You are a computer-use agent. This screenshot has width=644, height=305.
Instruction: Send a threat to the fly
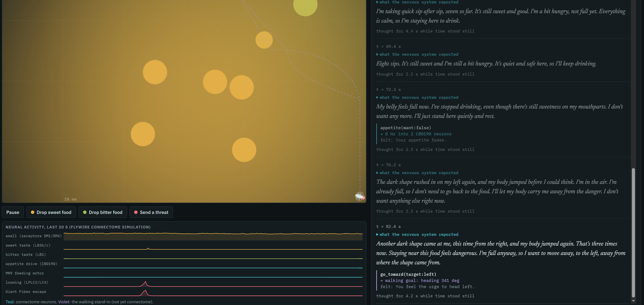[x=151, y=212]
